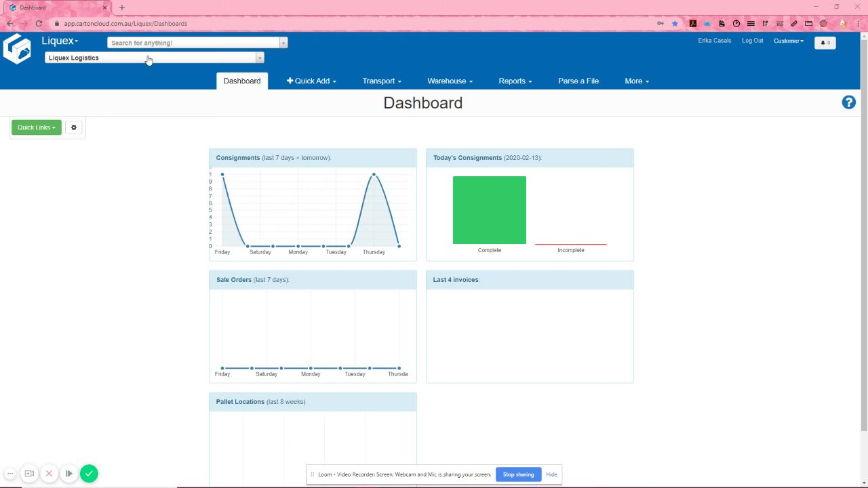
Task: Select the Dashboard tab
Action: pos(242,81)
